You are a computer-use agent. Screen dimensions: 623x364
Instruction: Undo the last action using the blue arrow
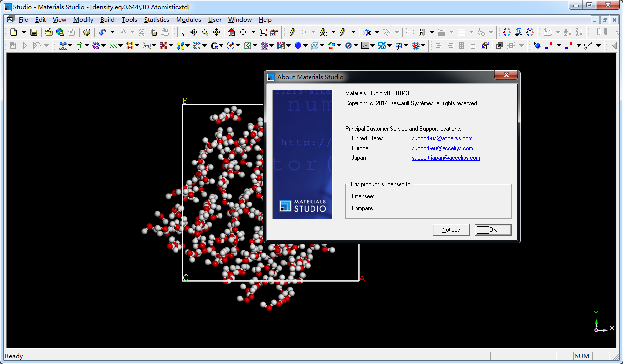[x=102, y=32]
